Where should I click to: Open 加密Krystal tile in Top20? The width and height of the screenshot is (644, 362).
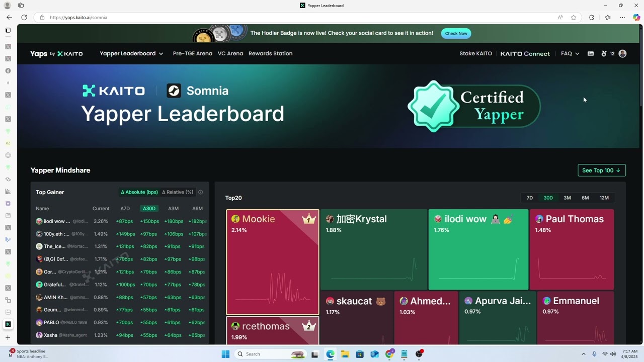pyautogui.click(x=373, y=249)
